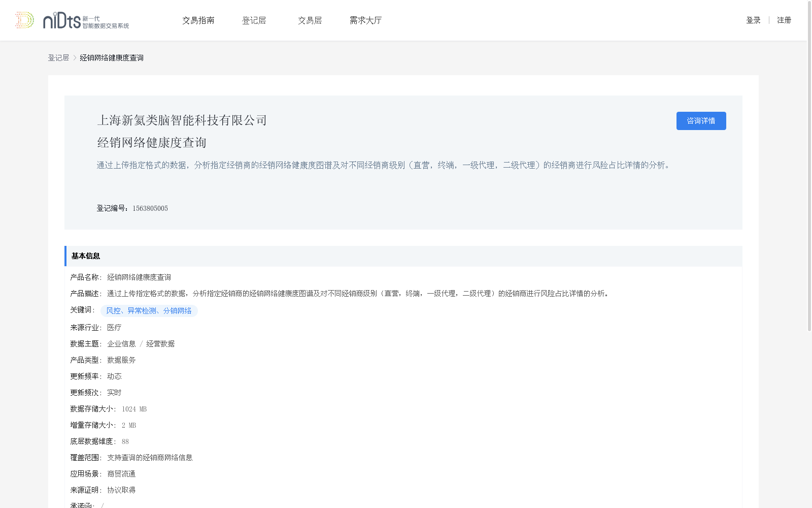Click the 注册 link

[x=784, y=20]
